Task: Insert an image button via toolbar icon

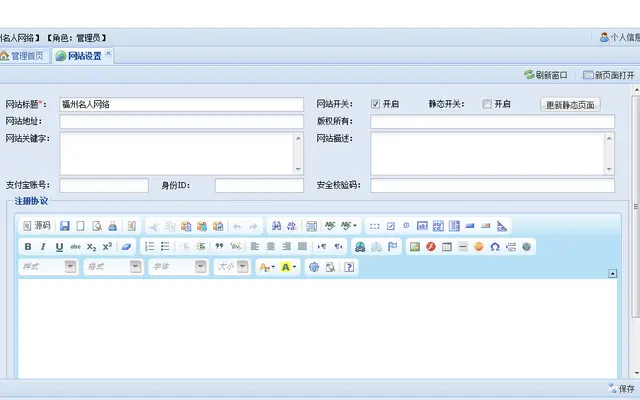Action: click(486, 226)
